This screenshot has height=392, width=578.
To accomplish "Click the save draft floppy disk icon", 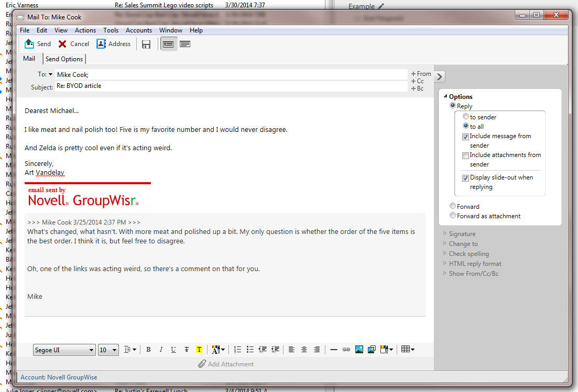I will click(x=146, y=43).
